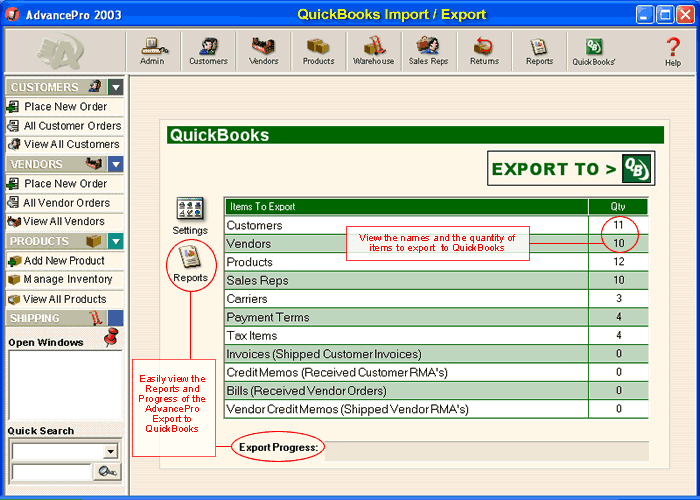Open the export Reports icon below Settings
Viewport: 700px width, 500px height.
click(x=191, y=265)
